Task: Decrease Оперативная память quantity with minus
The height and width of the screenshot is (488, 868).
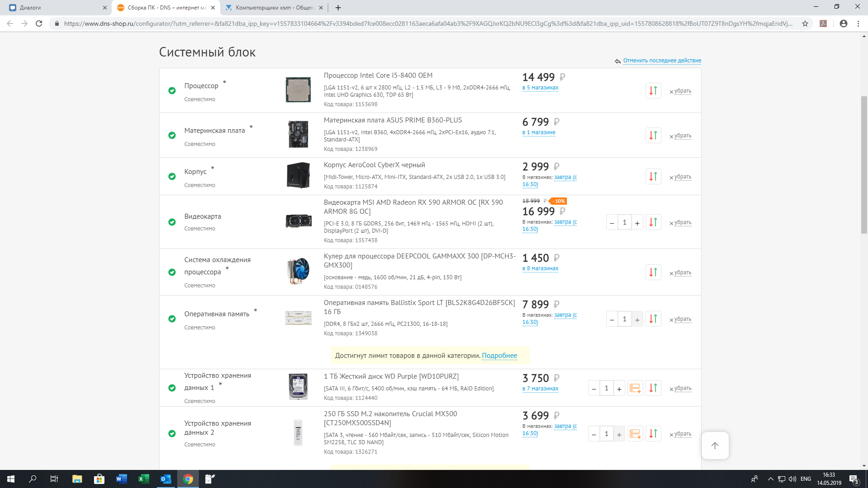Action: (x=612, y=319)
